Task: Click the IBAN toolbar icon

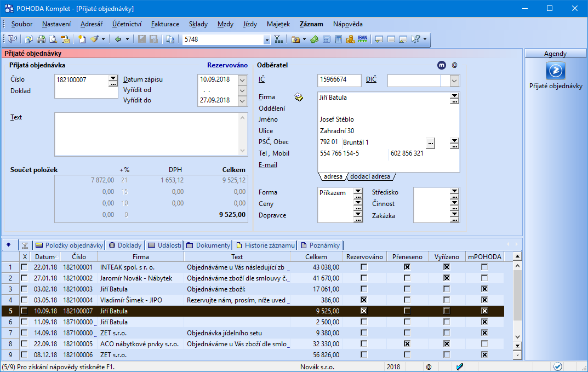Action: pos(363,39)
